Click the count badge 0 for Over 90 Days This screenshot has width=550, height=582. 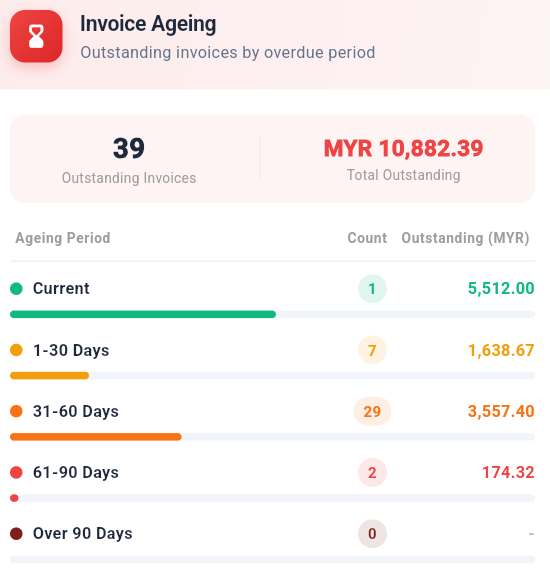pos(372,534)
